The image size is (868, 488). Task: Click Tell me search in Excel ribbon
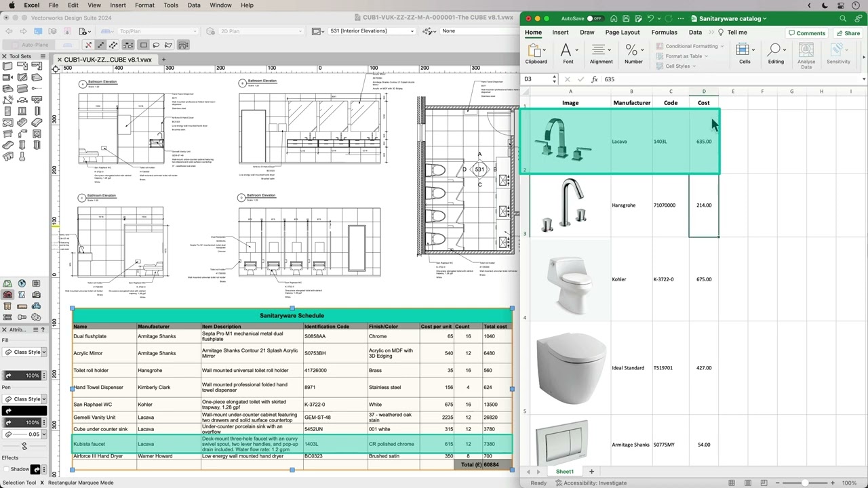tap(733, 33)
